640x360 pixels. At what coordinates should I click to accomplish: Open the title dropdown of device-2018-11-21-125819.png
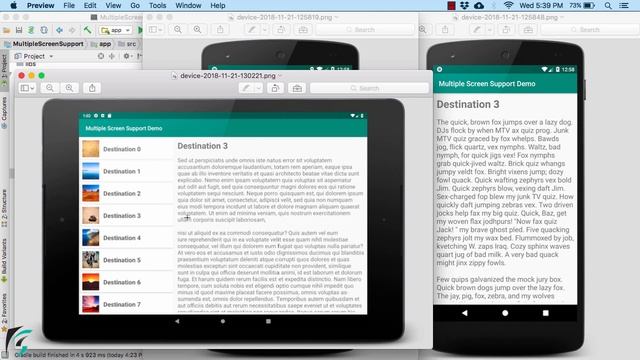(x=336, y=18)
